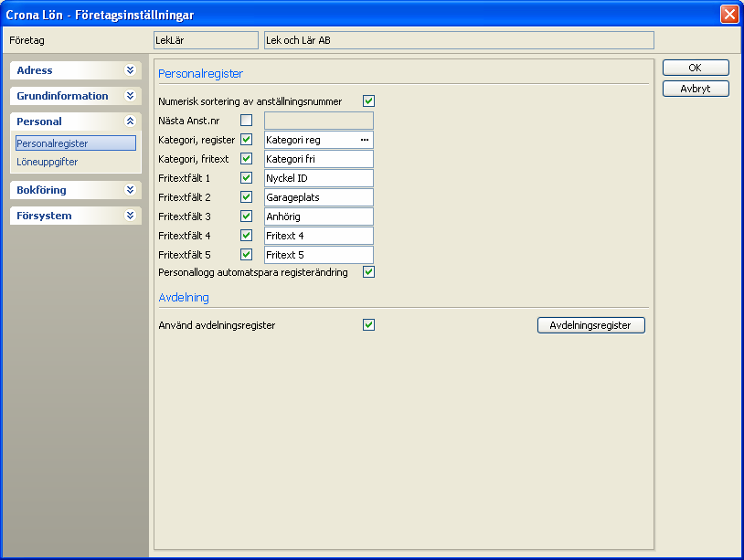The image size is (744, 560).
Task: Cancel with the Avbryt button
Action: [696, 89]
